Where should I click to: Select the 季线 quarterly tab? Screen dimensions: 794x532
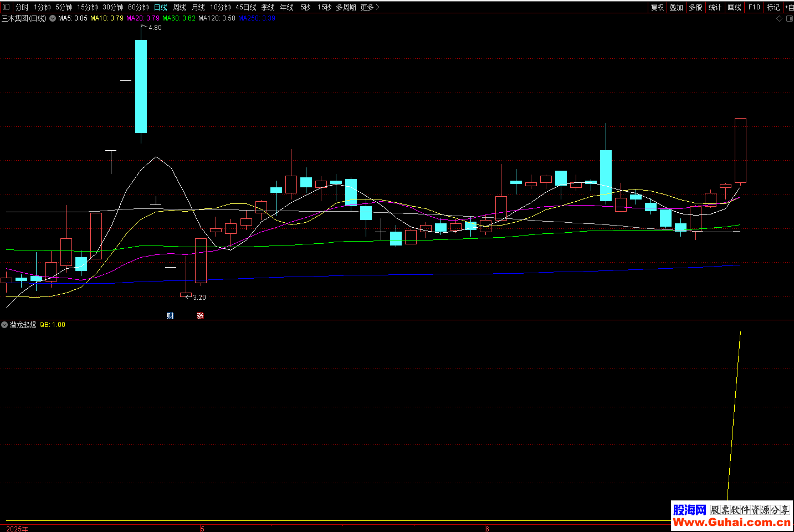pyautogui.click(x=268, y=7)
